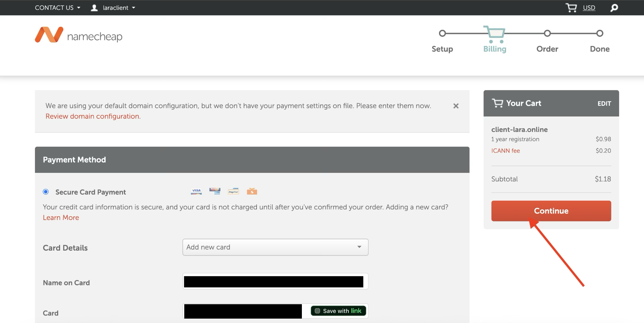The width and height of the screenshot is (644, 323).
Task: Click the MasterCard payment icon
Action: [x=215, y=191]
